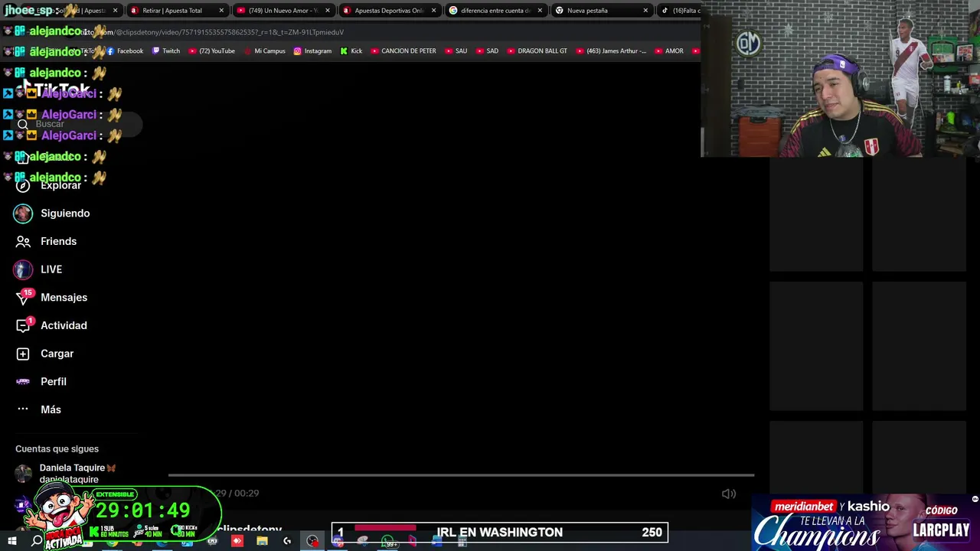Open the SAU bookmark
The image size is (980, 551).
[456, 51]
